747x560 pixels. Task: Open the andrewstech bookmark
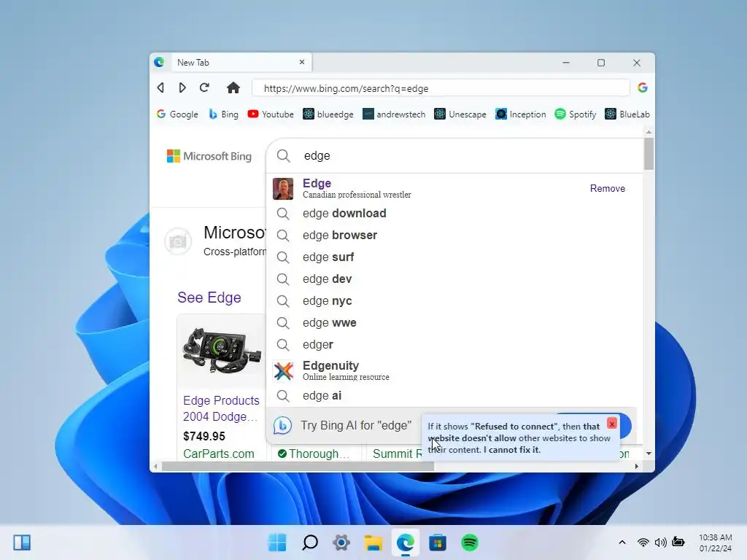tap(394, 114)
